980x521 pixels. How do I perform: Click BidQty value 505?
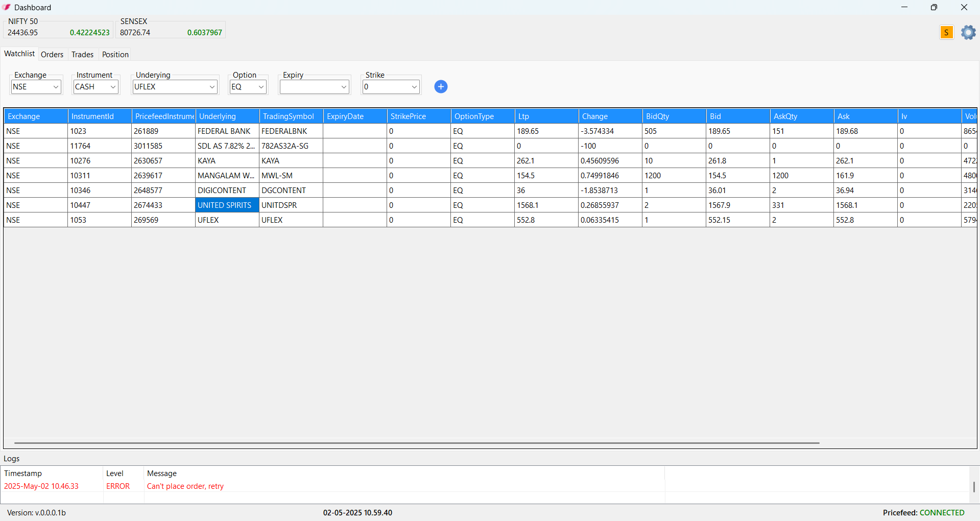pyautogui.click(x=674, y=131)
